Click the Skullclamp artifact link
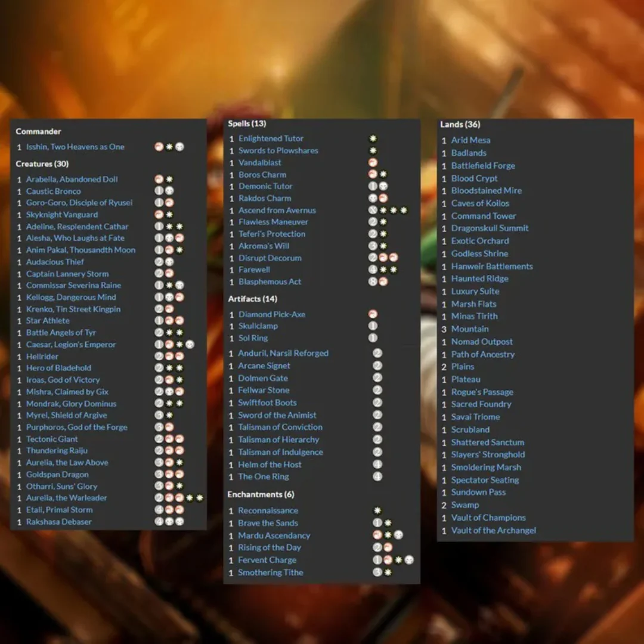This screenshot has height=644, width=644. point(258,326)
